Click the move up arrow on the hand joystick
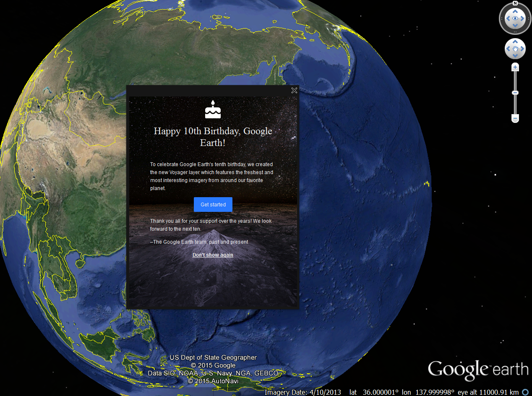The height and width of the screenshot is (396, 532). point(515,42)
